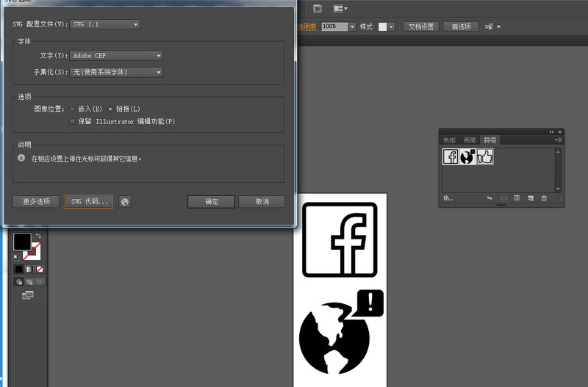Select the Draw Behind mode icon
Viewport: 588px width, 387px height.
(29, 282)
